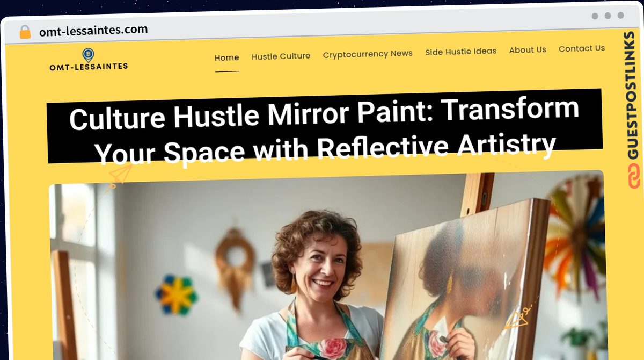
Task: Visit the About Us page
Action: pyautogui.click(x=528, y=50)
